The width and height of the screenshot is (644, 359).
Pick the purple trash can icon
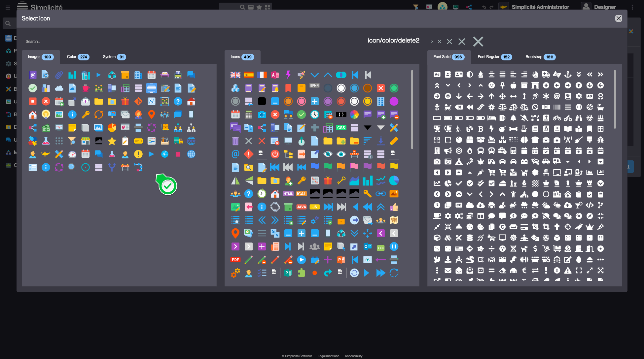click(x=235, y=141)
